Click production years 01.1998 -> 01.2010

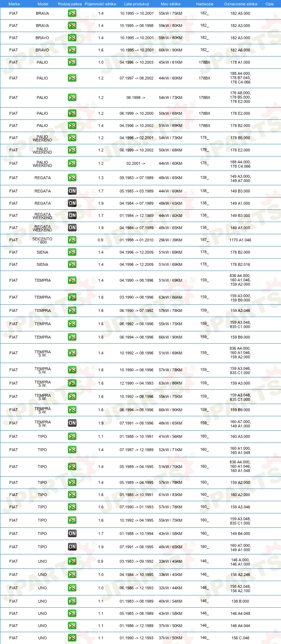[137, 240]
